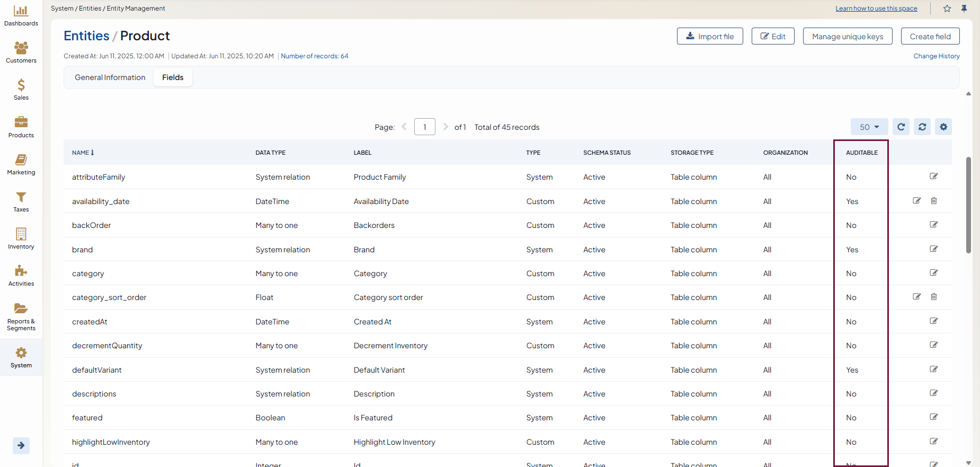The image size is (980, 467).
Task: Favorite this page with the star icon
Action: [947, 8]
